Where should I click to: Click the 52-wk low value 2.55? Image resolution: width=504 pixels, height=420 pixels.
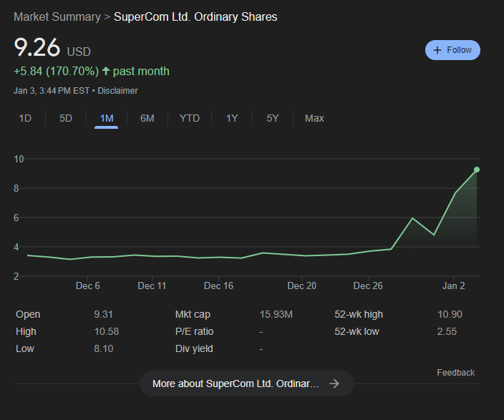[447, 331]
